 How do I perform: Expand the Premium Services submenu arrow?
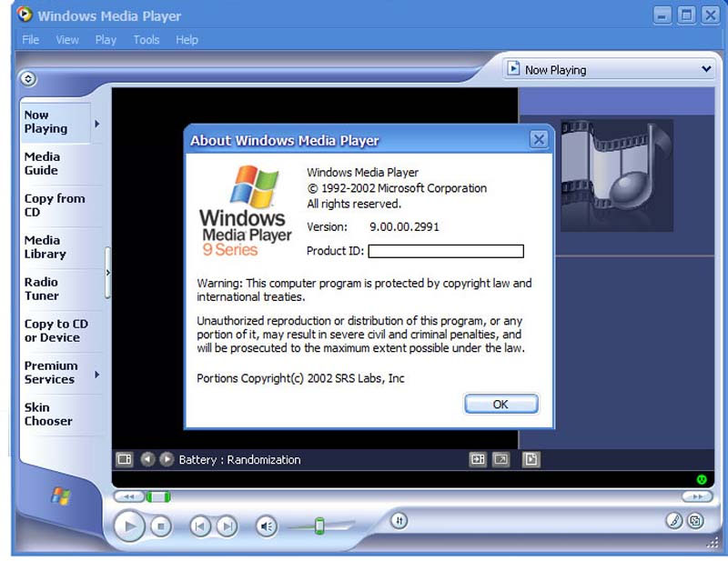pos(97,374)
